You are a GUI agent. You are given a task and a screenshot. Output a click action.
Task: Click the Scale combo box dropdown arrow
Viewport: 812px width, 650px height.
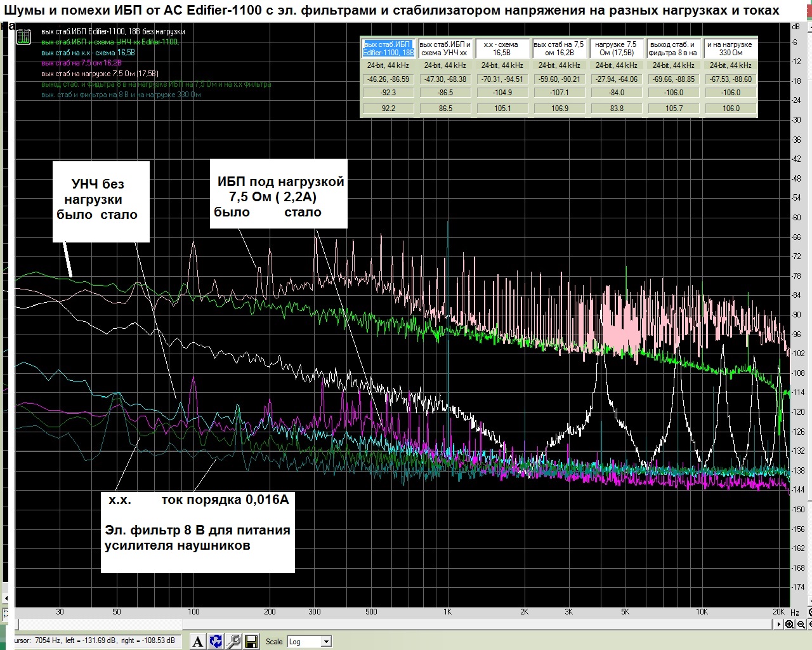326,642
